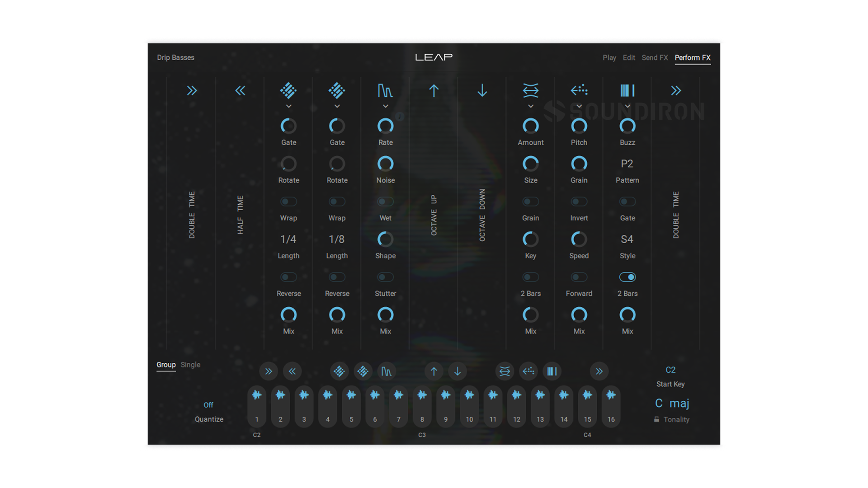Toggle the Gate switch under Pattern
This screenshot has height=488, width=868.
627,202
